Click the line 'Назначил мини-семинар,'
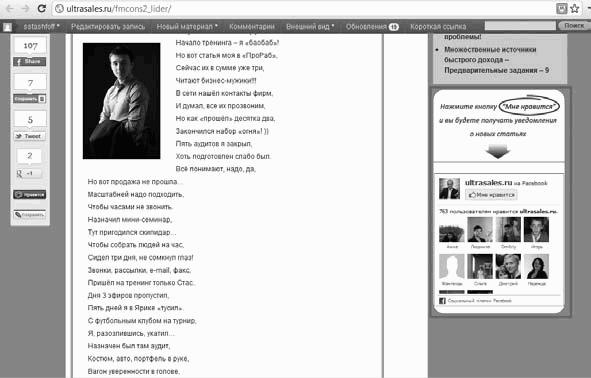 click(130, 219)
